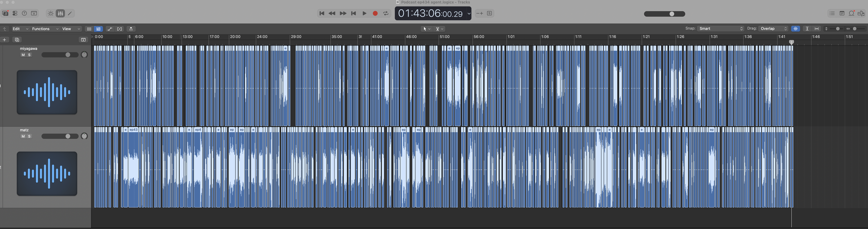Open the Inspector panel

[15, 13]
